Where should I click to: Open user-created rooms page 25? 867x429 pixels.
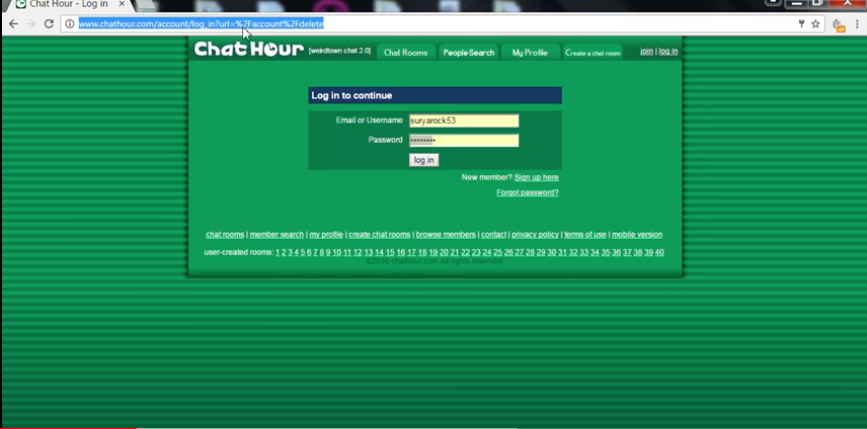[498, 253]
